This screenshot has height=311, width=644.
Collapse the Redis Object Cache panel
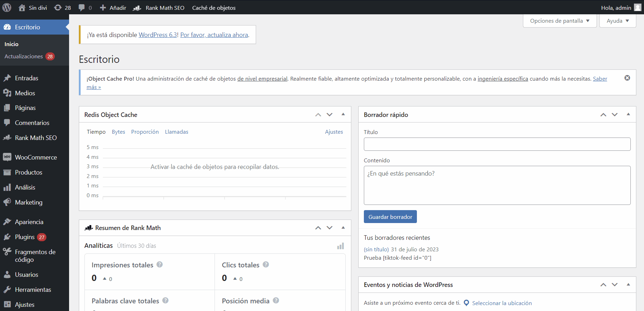[x=343, y=114]
